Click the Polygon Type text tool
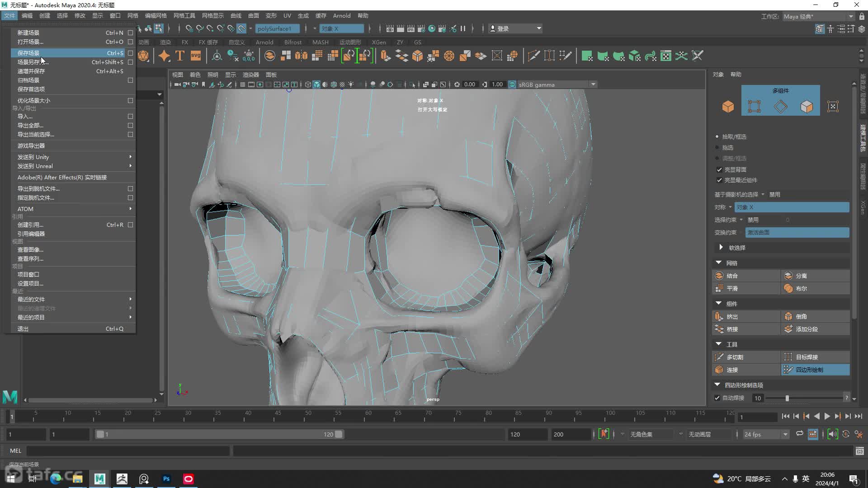This screenshot has width=868, height=488. point(180,56)
